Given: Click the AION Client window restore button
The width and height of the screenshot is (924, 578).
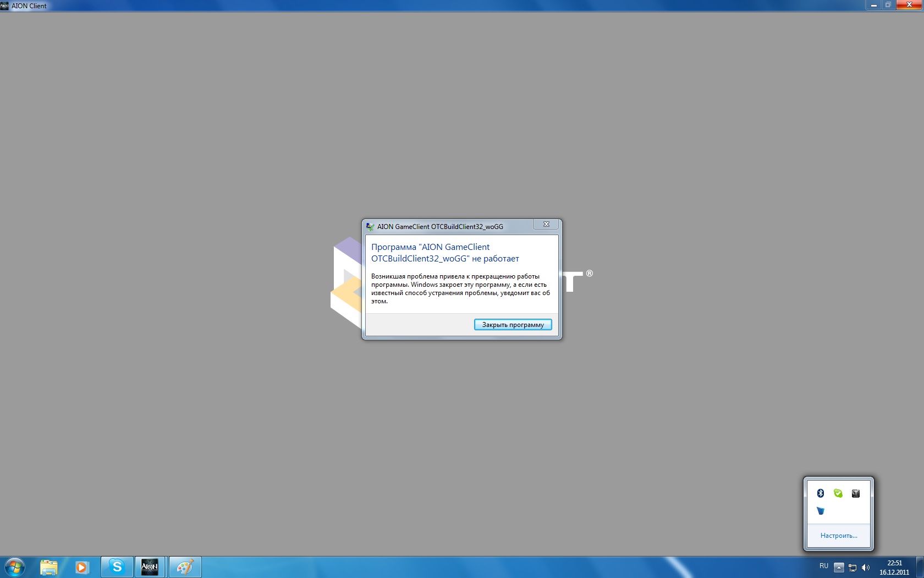Looking at the screenshot, I should coord(888,5).
